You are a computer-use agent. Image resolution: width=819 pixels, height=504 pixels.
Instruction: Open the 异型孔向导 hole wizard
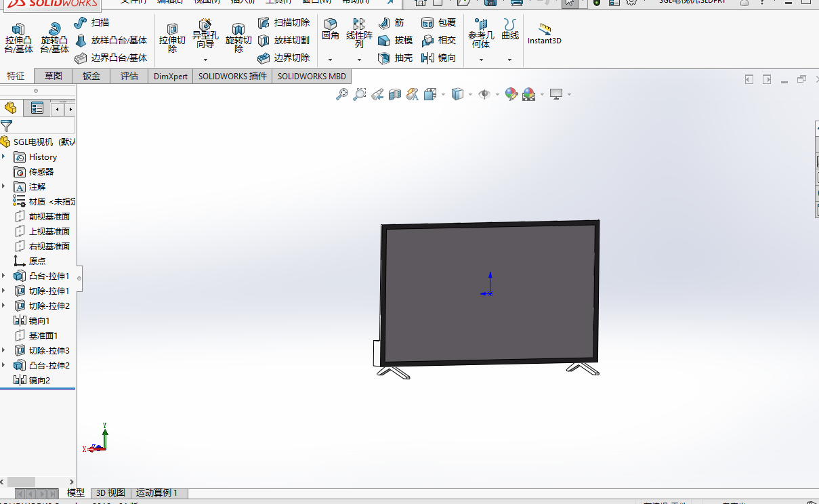(205, 34)
